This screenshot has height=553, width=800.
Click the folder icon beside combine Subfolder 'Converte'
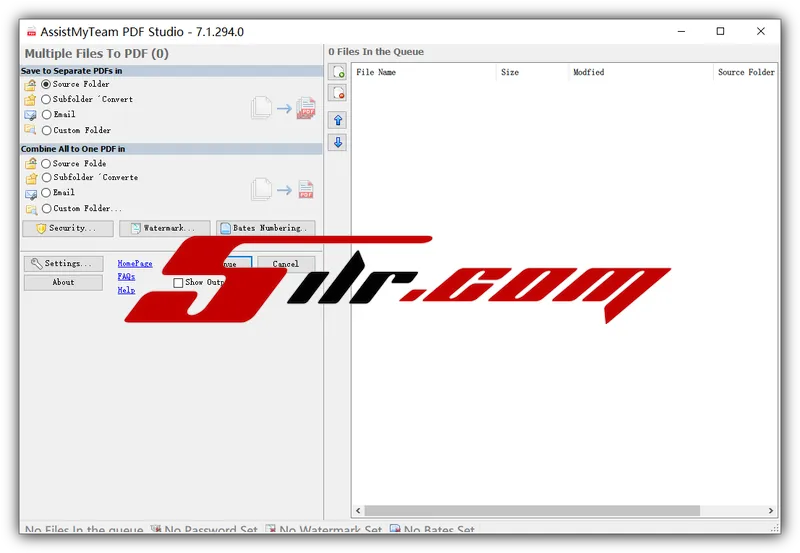(x=31, y=179)
